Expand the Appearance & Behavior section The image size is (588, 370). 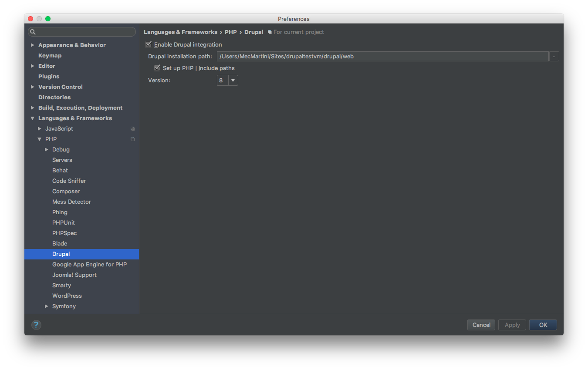click(32, 45)
